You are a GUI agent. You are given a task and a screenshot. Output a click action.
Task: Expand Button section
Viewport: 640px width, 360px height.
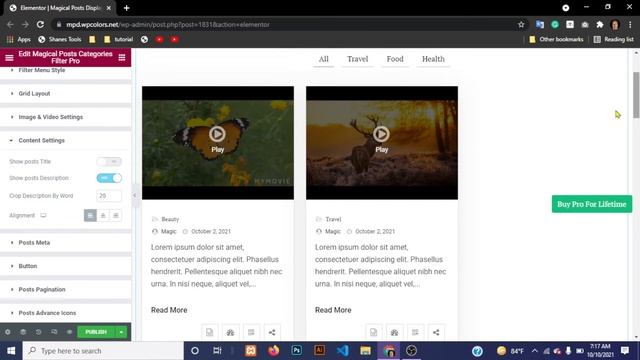tap(65, 266)
